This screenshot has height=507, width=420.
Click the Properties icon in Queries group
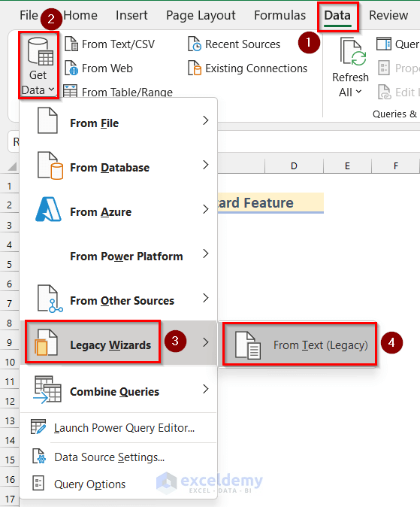pos(383,68)
